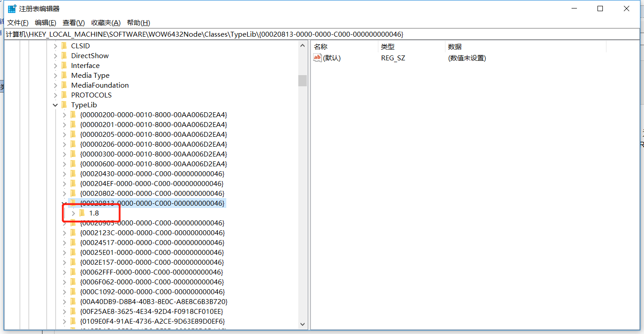Image resolution: width=644 pixels, height=334 pixels.
Task: Click the PROTOCOLS folder icon
Action: point(64,95)
